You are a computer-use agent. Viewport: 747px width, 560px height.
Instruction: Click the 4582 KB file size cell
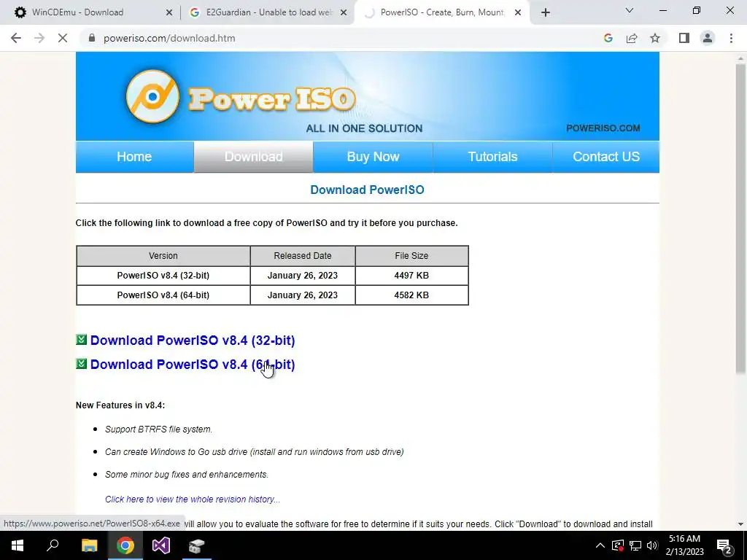411,295
